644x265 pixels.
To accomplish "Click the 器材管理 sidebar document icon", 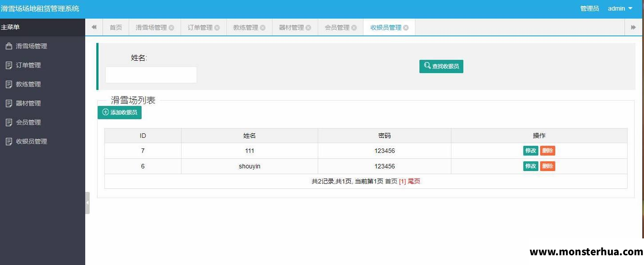I will [8, 103].
